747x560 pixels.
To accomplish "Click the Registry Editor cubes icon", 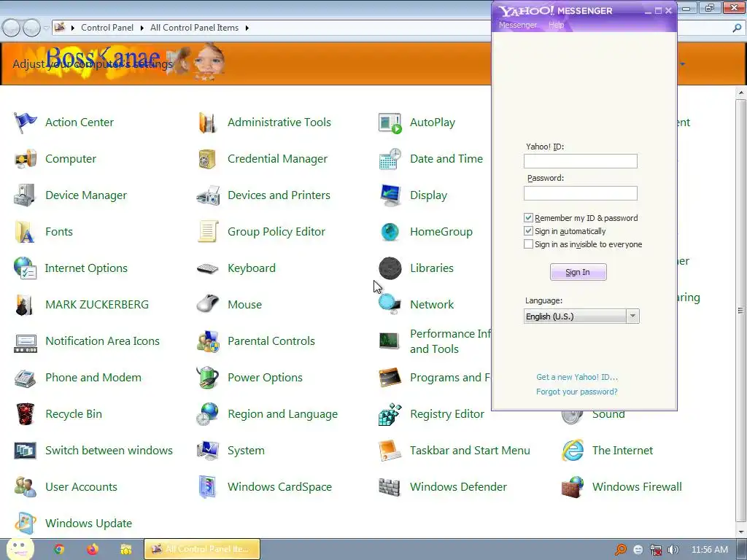I will click(x=390, y=414).
